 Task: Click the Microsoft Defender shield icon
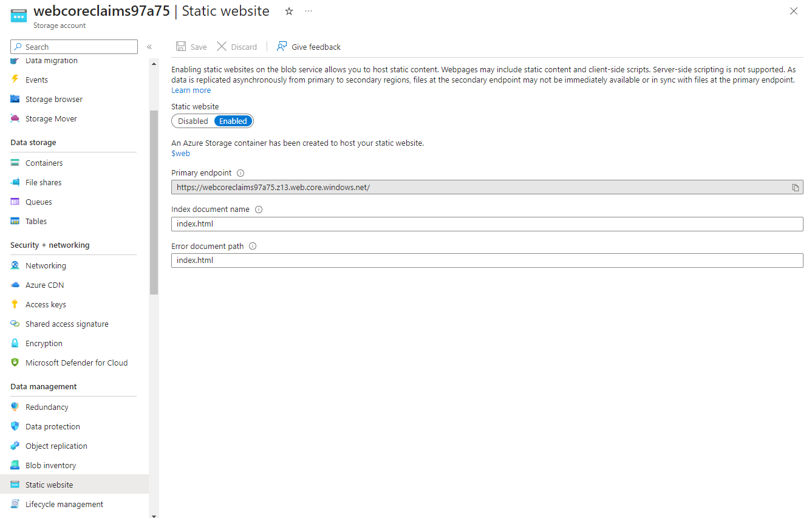coord(15,363)
